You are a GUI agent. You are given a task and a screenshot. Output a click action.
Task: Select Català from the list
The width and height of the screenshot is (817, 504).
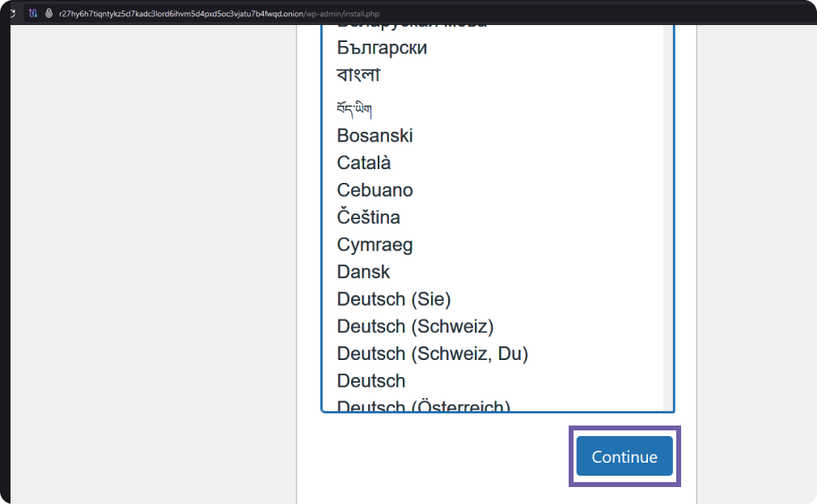[x=364, y=163]
